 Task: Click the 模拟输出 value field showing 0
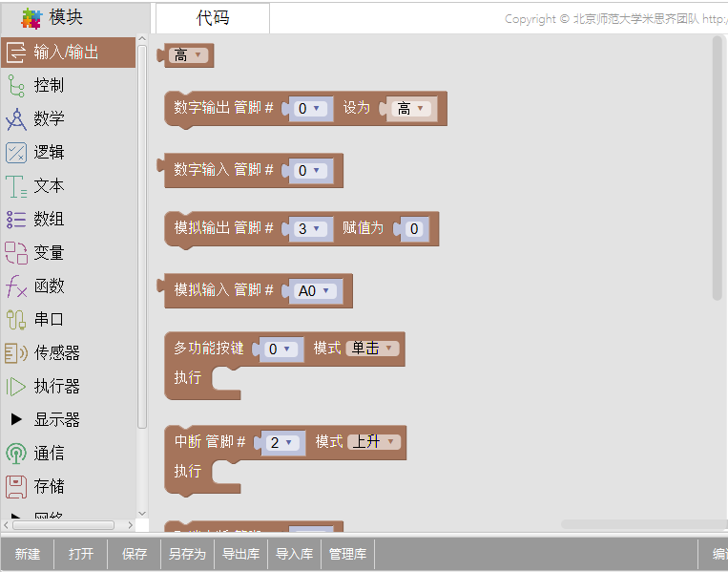pyautogui.click(x=414, y=229)
